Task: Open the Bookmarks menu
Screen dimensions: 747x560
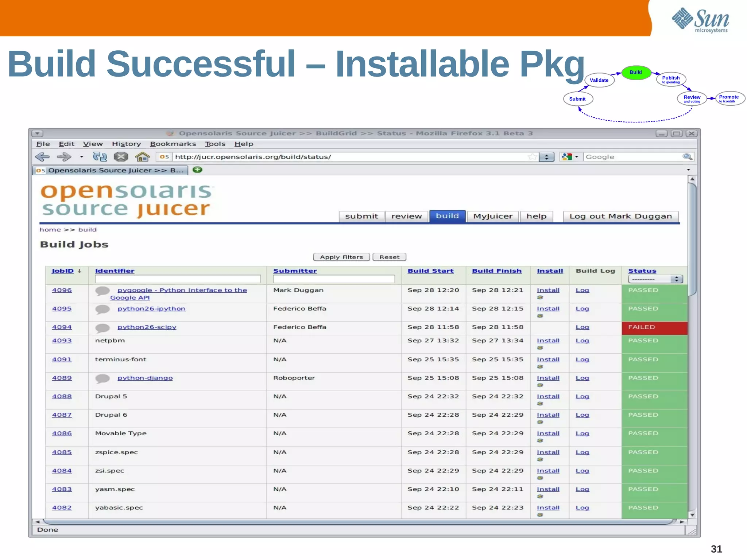Action: coord(173,144)
